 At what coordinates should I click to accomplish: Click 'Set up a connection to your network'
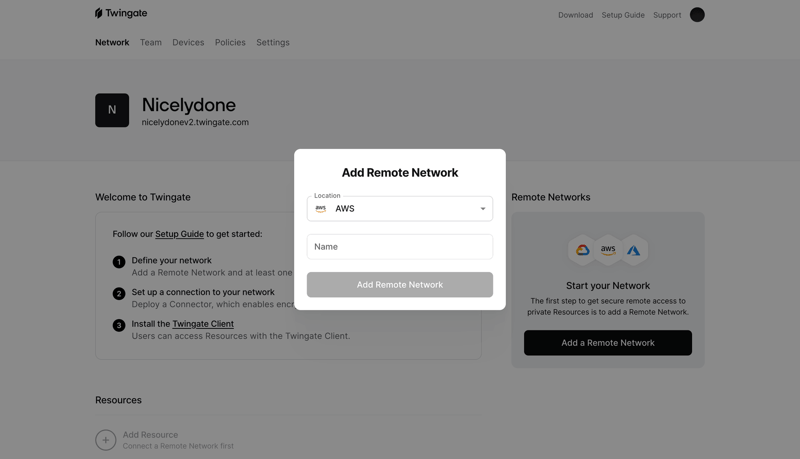tap(203, 292)
